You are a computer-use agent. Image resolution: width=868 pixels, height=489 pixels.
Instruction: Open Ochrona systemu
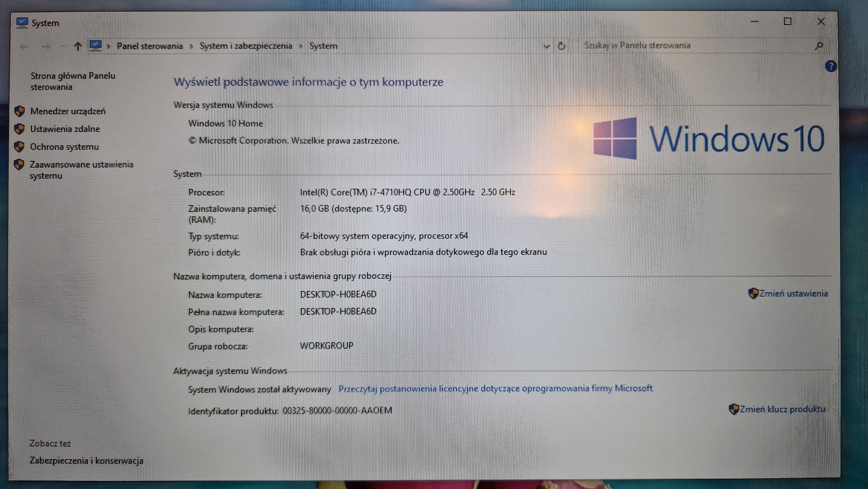[x=64, y=147]
